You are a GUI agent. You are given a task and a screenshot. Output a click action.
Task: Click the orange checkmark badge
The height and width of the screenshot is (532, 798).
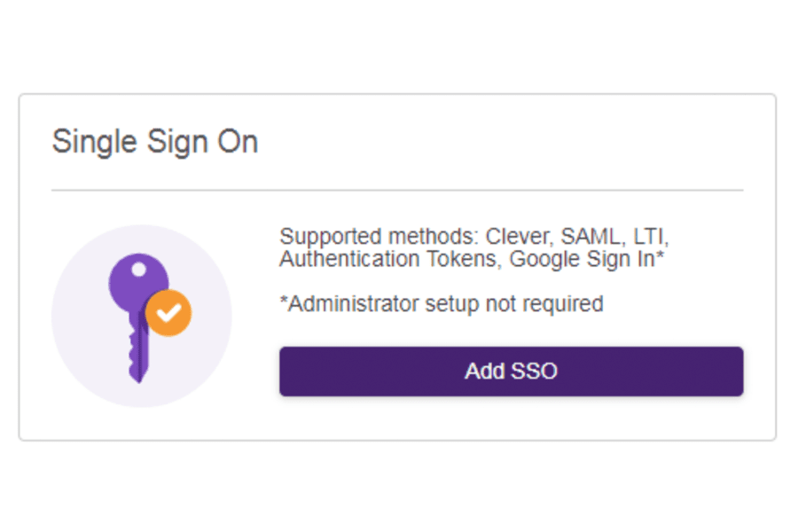coord(168,313)
